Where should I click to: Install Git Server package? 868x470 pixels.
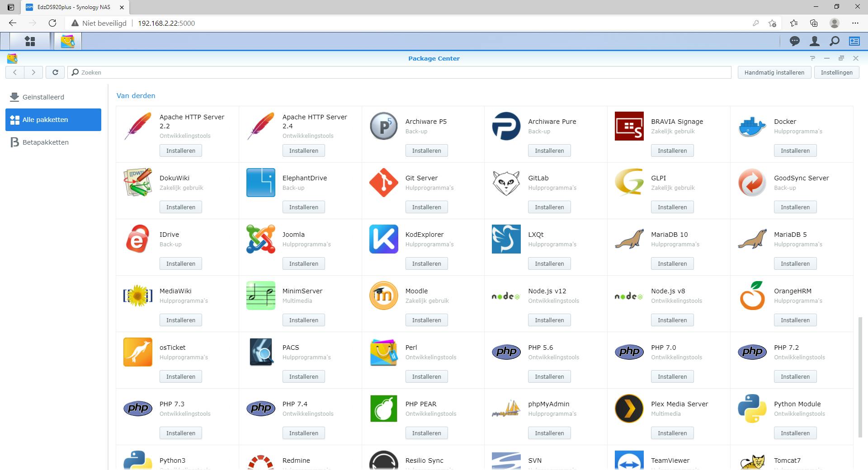[x=426, y=207]
